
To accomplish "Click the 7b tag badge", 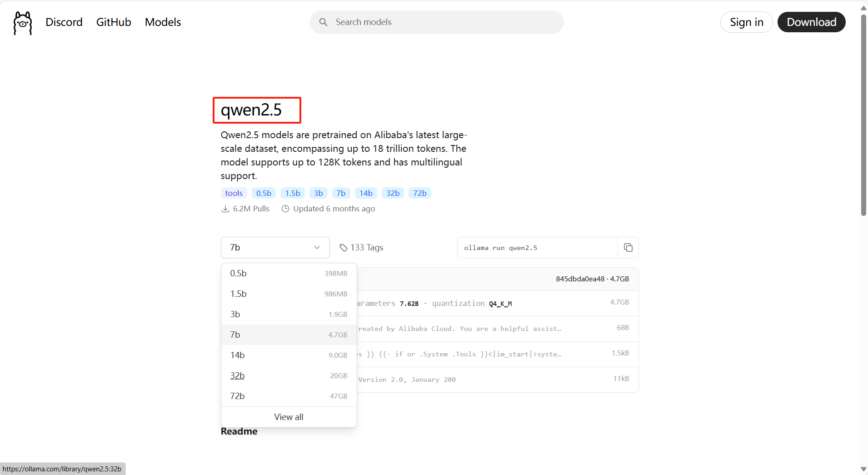I will coord(341,193).
